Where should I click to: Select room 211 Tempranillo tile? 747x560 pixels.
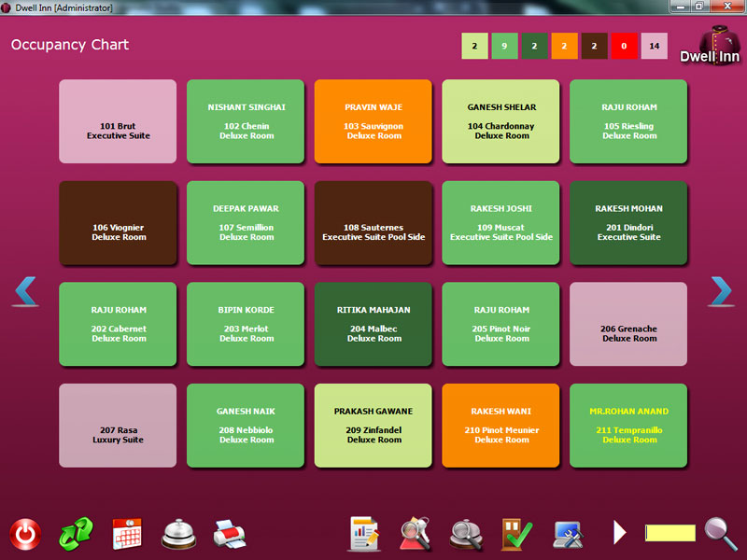(628, 425)
